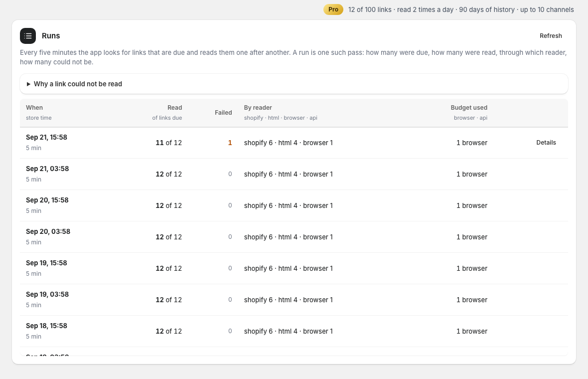Click failed count 0 in the Sep 20, 15:58 row
This screenshot has width=588, height=379.
pyautogui.click(x=230, y=205)
